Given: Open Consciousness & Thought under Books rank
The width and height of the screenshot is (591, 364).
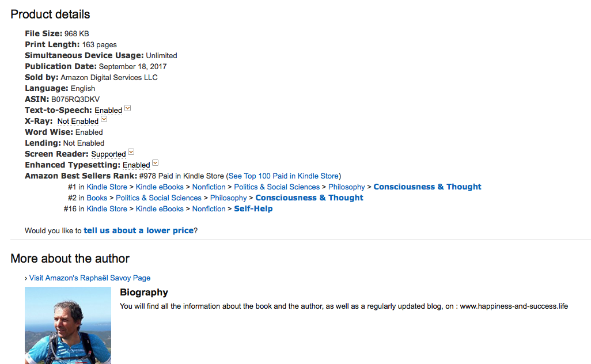Looking at the screenshot, I should pyautogui.click(x=309, y=198).
